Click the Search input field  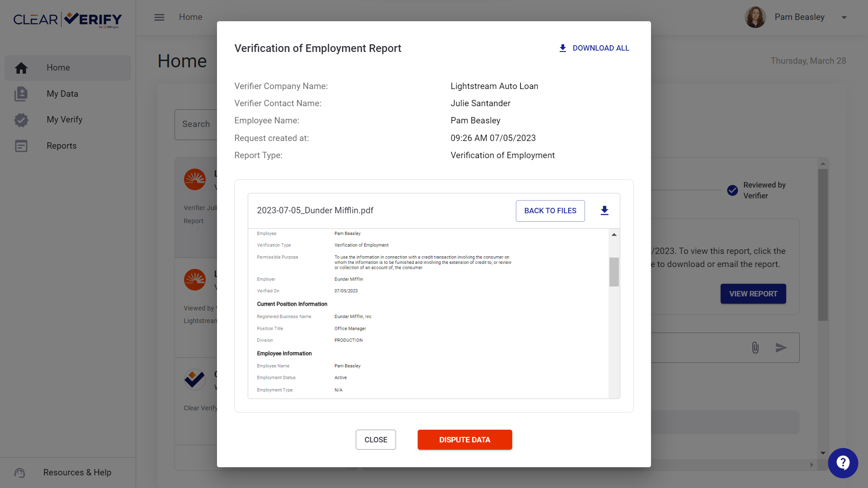pos(196,124)
